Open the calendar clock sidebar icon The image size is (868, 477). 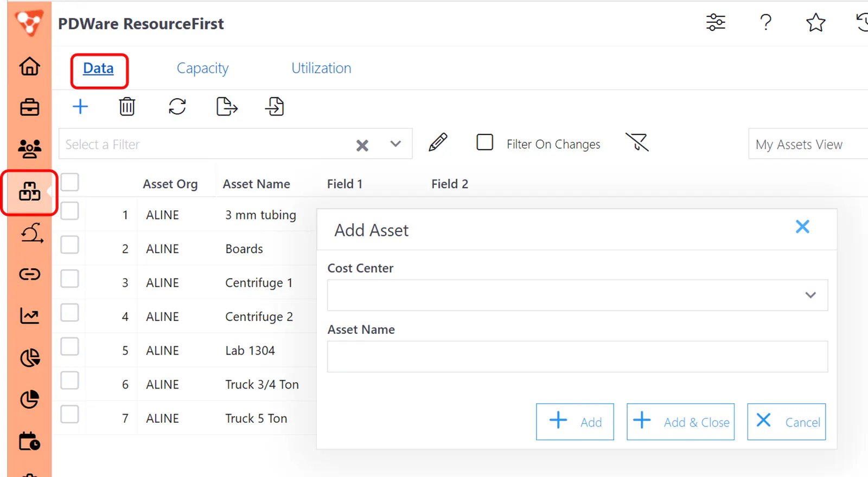coord(29,441)
